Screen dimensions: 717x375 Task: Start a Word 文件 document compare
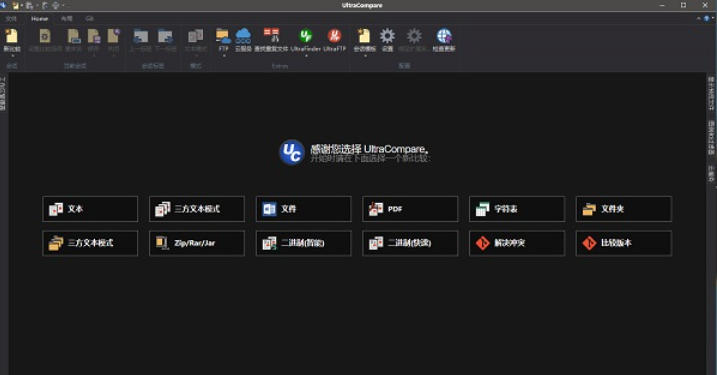click(x=304, y=209)
